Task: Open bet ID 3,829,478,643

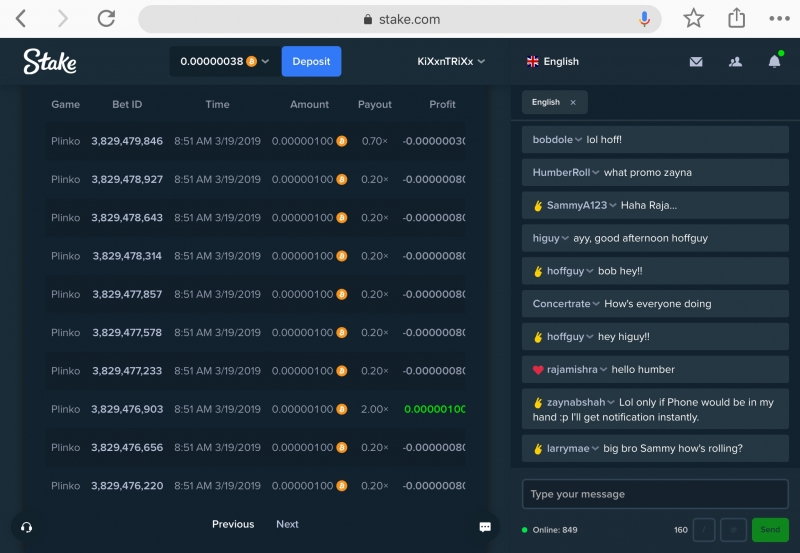Action: click(x=127, y=218)
